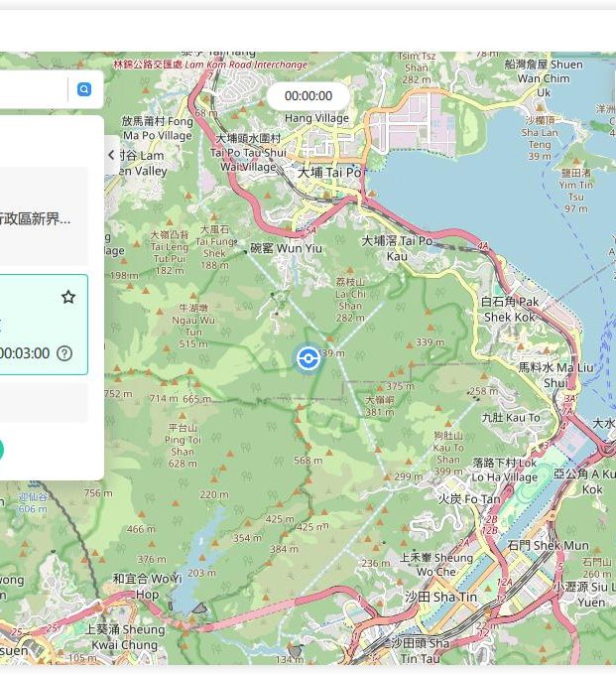Click the 00:00:00 timer pill
616x675 pixels.
[308, 96]
